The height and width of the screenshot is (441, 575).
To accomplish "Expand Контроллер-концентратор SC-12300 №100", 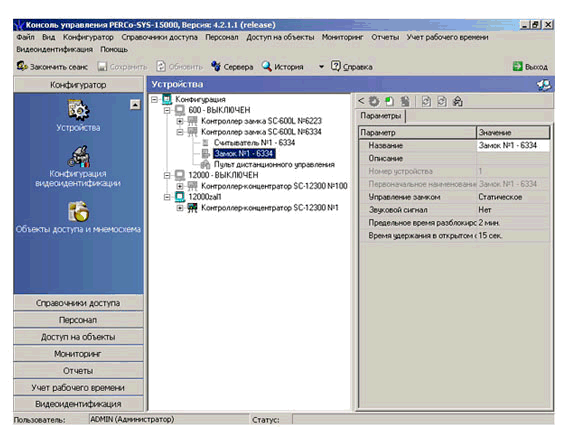I will pyautogui.click(x=180, y=186).
